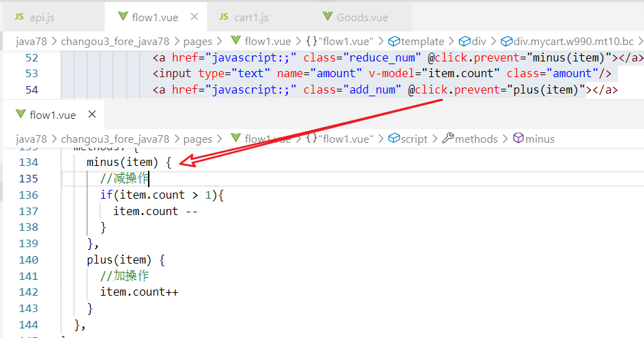The width and height of the screenshot is (644, 338).
Task: Click div cube icon in top breadcrumb
Action: pyautogui.click(x=465, y=41)
